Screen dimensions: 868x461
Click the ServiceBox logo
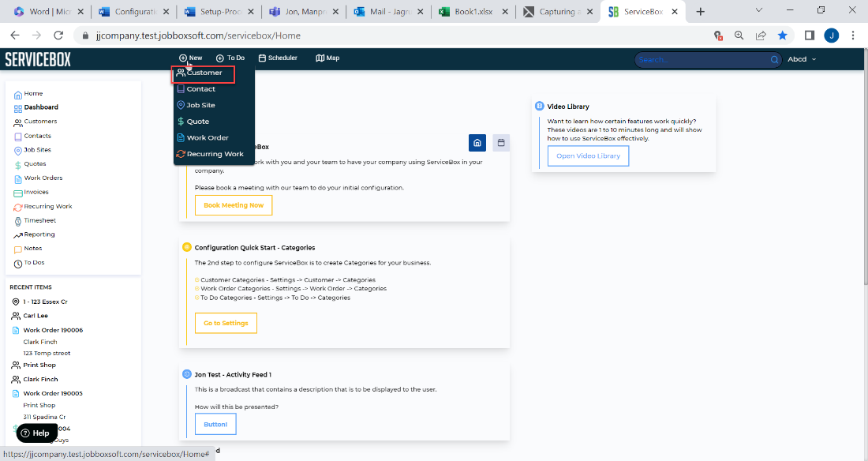point(38,59)
